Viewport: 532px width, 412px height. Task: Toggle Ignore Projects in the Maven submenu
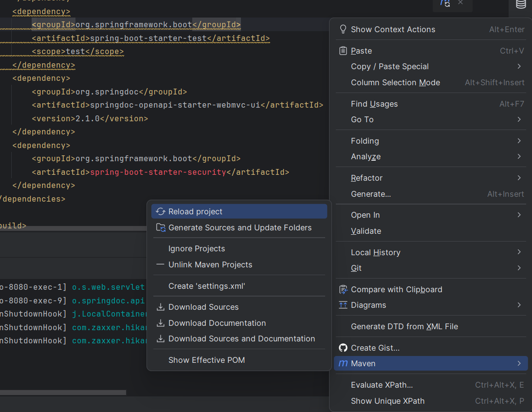[x=197, y=248]
